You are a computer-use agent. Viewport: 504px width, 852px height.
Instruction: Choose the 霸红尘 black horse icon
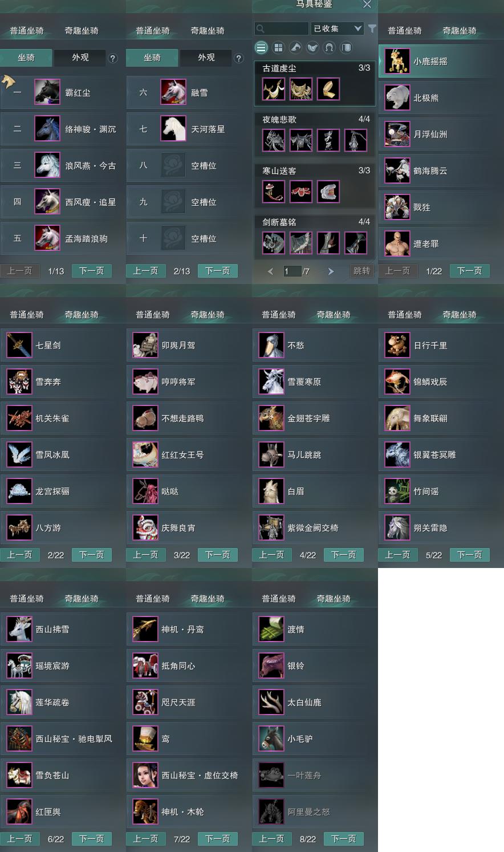coord(47,92)
